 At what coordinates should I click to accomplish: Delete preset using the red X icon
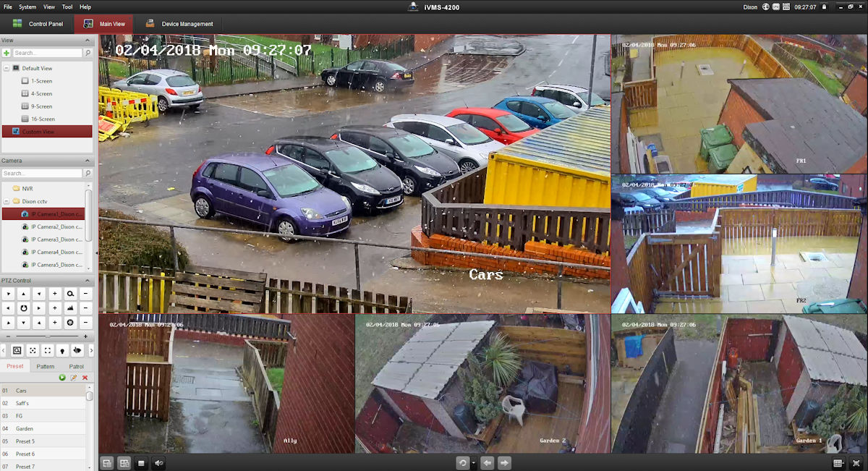pos(85,378)
